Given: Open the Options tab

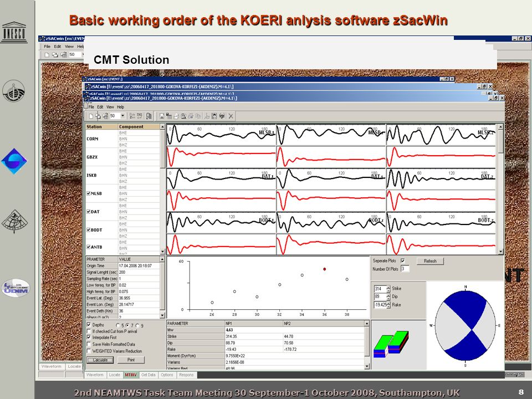Looking at the screenshot, I should [x=167, y=375].
